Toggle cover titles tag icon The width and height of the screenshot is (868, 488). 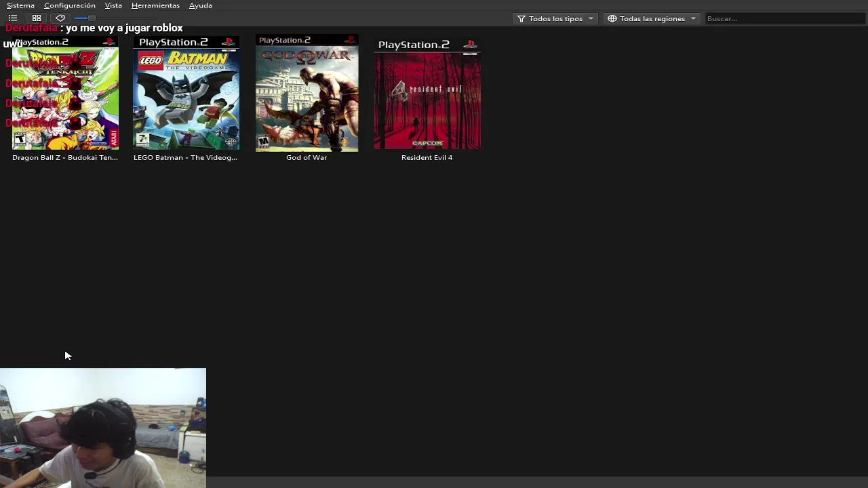point(60,18)
